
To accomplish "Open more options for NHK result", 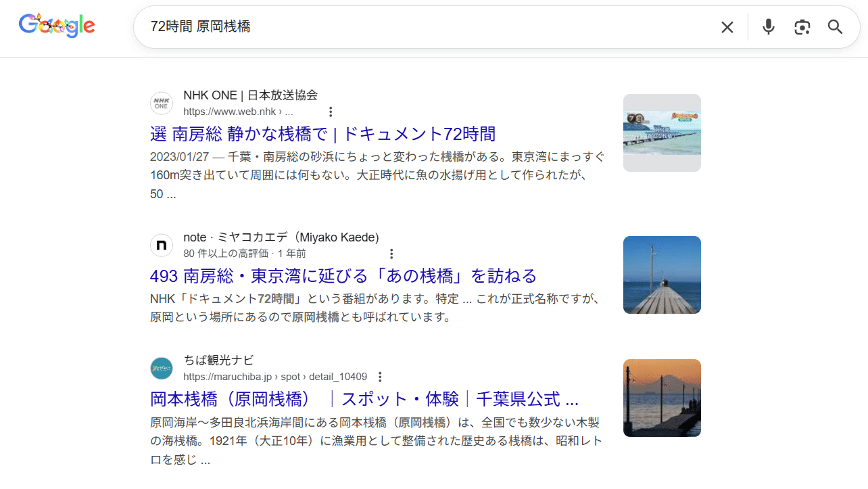I will (331, 112).
